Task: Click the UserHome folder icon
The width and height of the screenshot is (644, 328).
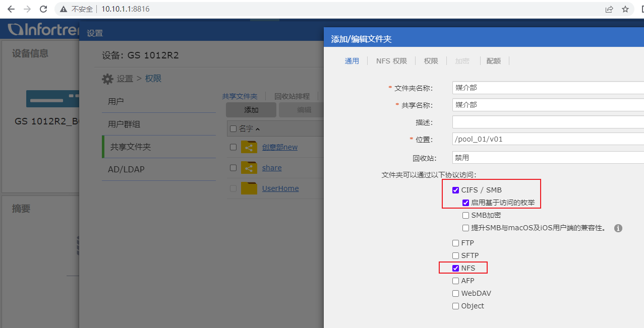Action: click(249, 188)
